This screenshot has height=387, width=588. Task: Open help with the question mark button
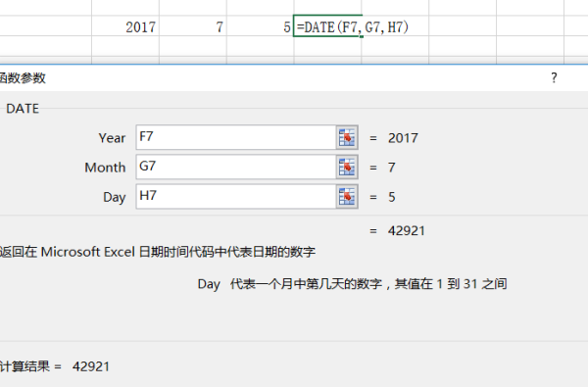[x=554, y=78]
